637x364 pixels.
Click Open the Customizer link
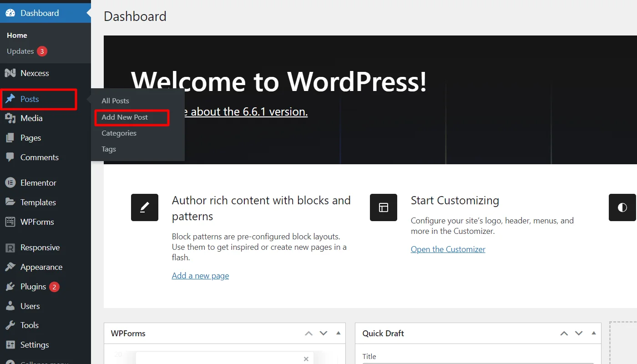pyautogui.click(x=448, y=249)
